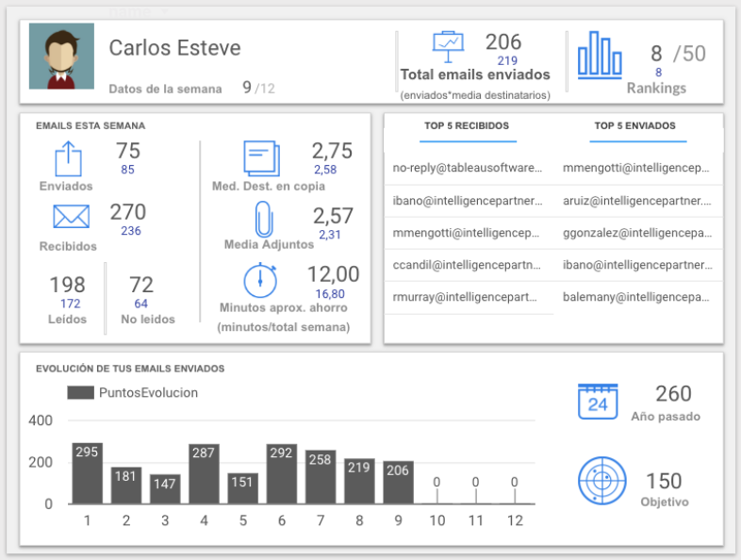Image resolution: width=741 pixels, height=560 pixels.
Task: Click the bar chart Rankings icon
Action: [x=600, y=54]
